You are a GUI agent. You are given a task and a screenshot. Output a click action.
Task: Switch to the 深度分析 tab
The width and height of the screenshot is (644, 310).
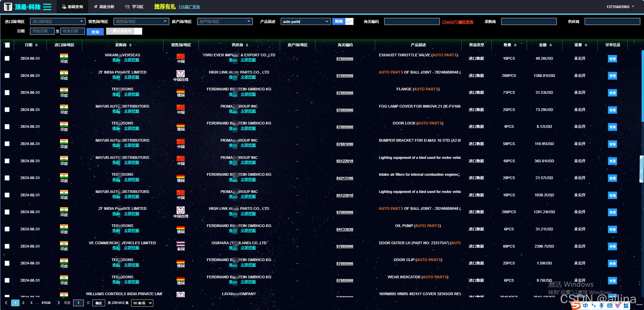click(x=104, y=7)
